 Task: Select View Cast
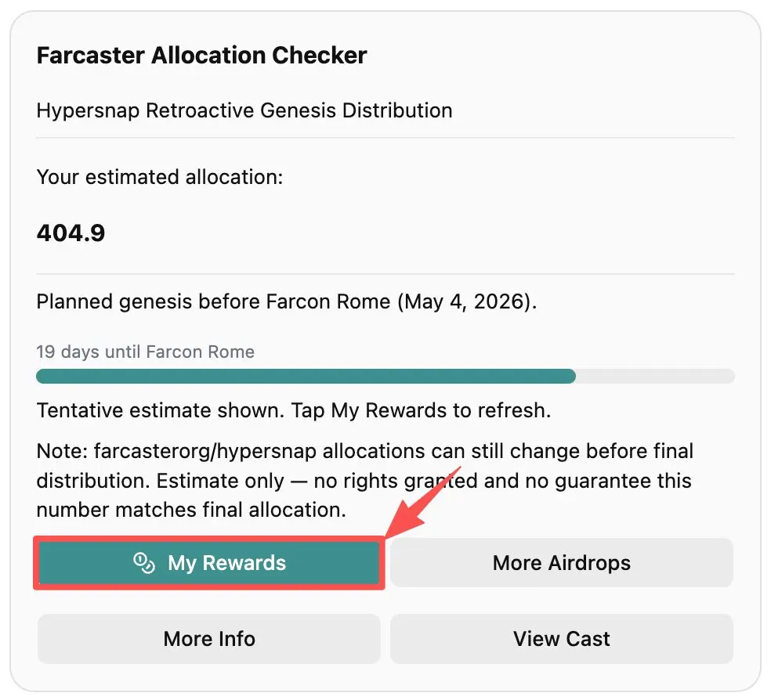coord(561,638)
